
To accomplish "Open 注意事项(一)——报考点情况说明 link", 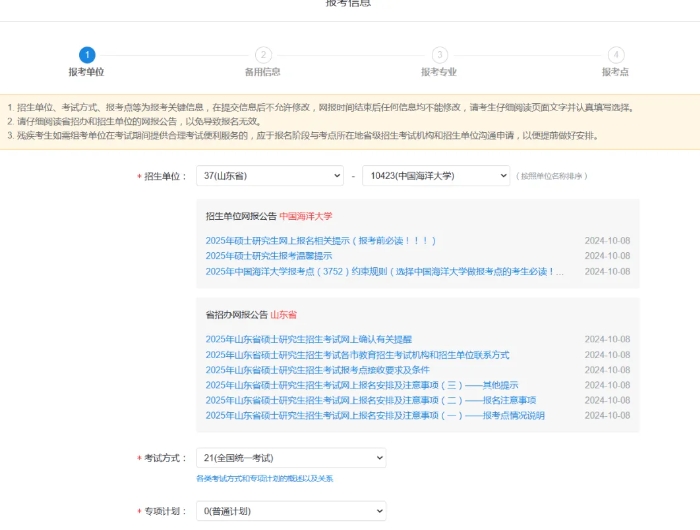I will [375, 415].
